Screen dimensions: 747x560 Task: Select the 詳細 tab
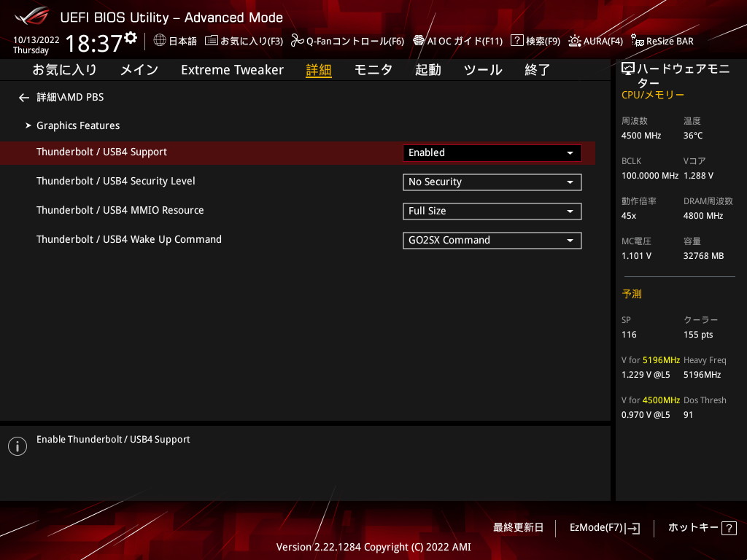319,70
